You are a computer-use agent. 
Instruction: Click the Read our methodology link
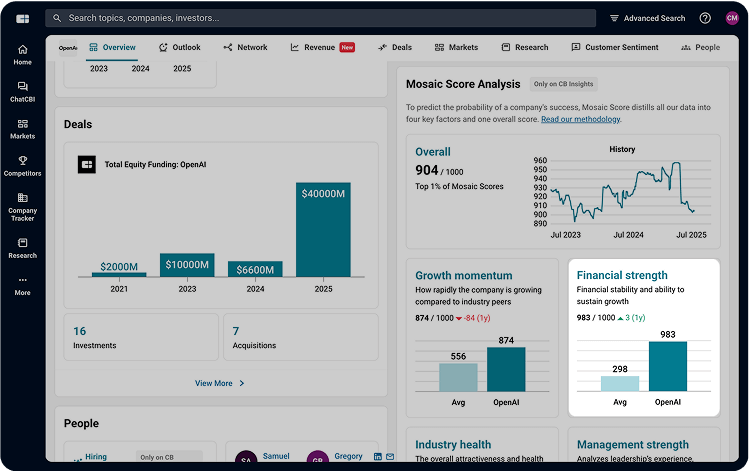(x=580, y=119)
